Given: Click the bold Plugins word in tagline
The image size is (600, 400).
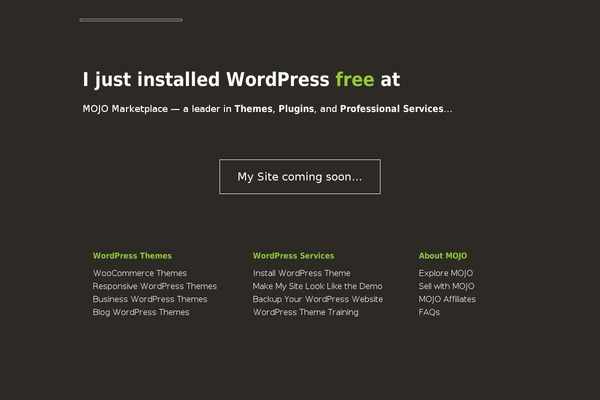Looking at the screenshot, I should pos(296,109).
